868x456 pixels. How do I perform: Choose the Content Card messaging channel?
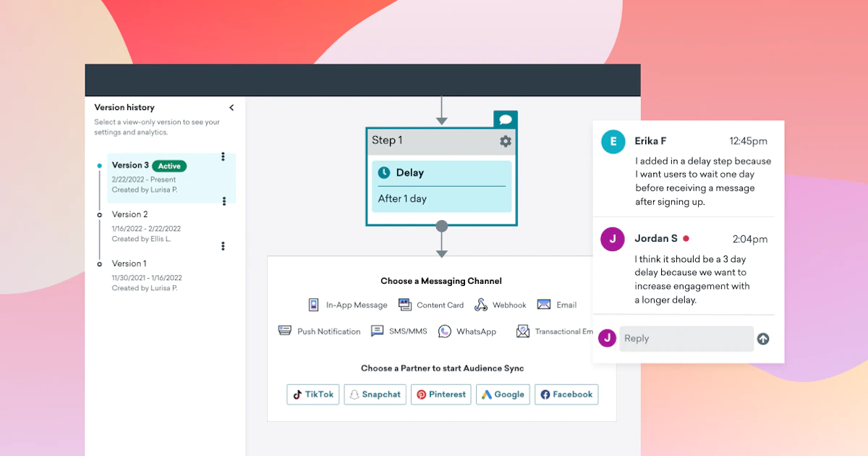point(405,305)
